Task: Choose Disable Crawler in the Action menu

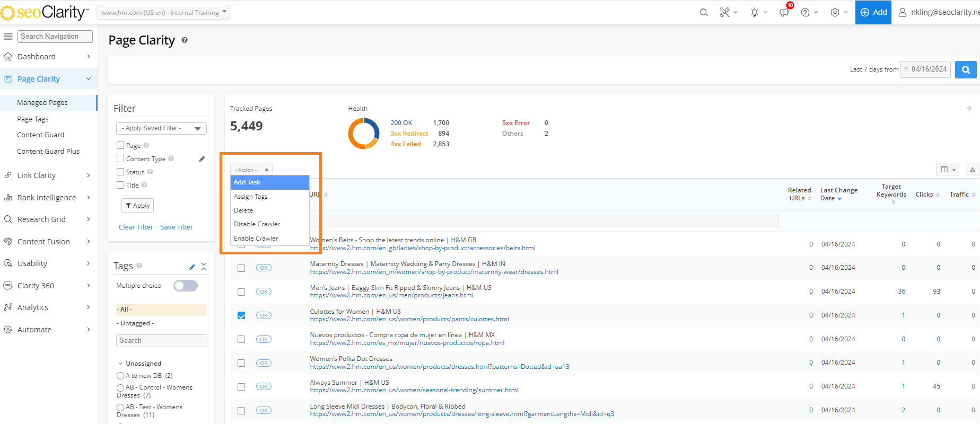Action: 257,224
